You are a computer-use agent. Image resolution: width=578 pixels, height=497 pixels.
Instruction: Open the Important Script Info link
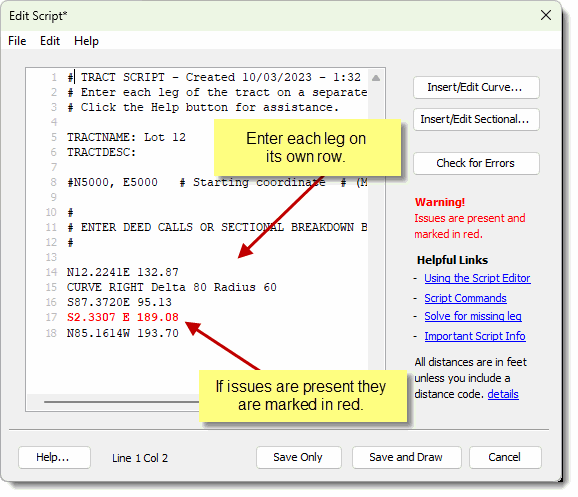pos(475,336)
